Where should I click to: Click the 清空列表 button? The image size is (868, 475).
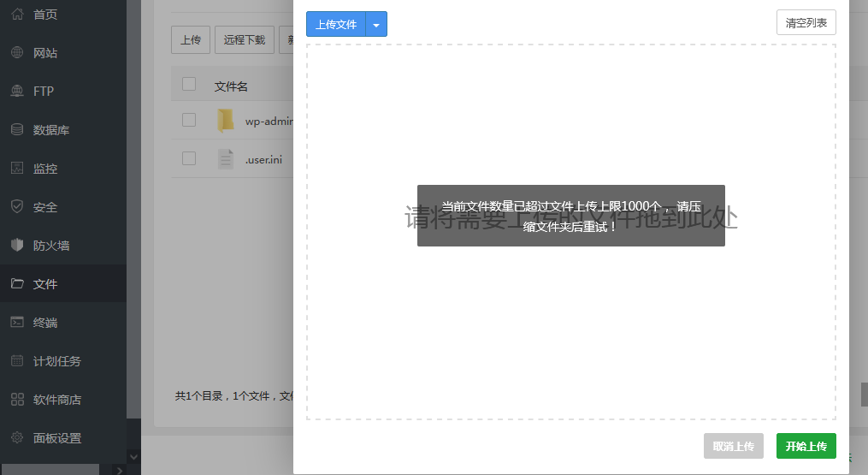[x=806, y=23]
